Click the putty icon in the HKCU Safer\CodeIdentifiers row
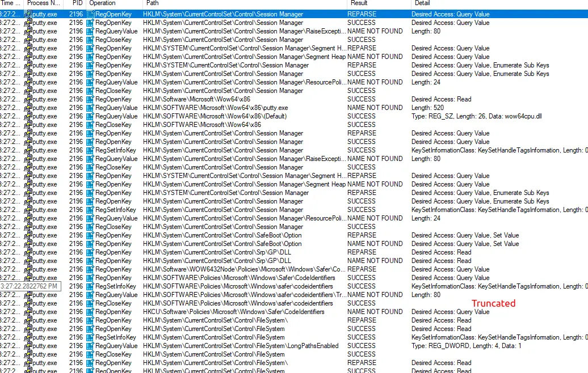This screenshot has width=588, height=373. pos(28,312)
